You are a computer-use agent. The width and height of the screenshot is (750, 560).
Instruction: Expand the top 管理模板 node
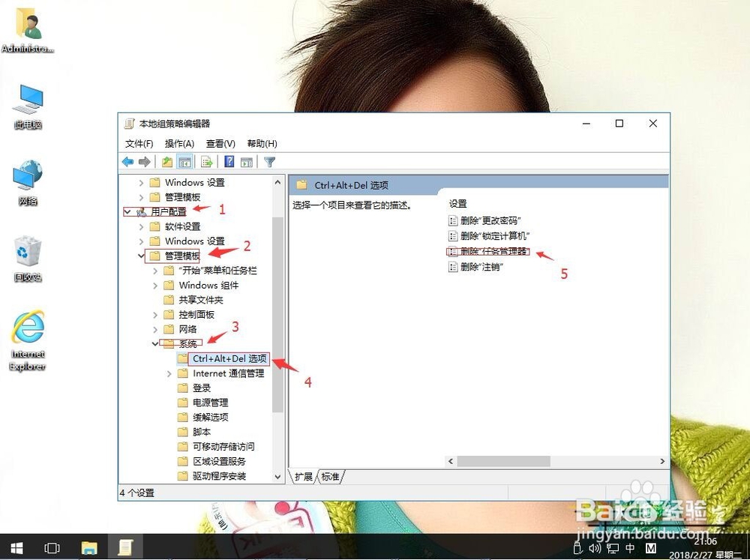point(141,197)
